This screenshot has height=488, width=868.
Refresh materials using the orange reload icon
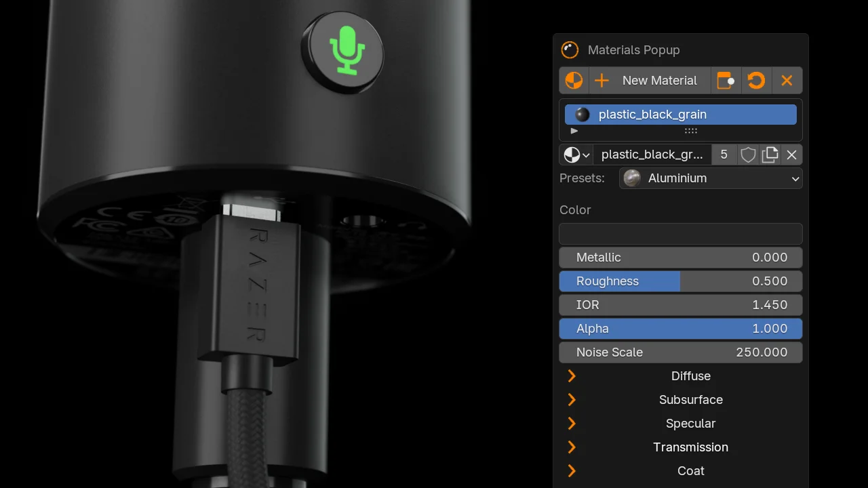pos(757,80)
